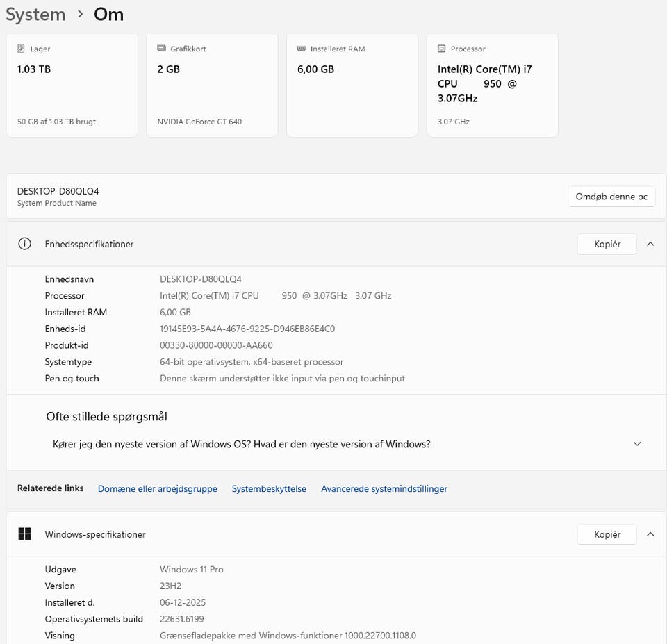Copy device specifications with Kopiér button
Viewport: 667px width, 644px height.
607,244
